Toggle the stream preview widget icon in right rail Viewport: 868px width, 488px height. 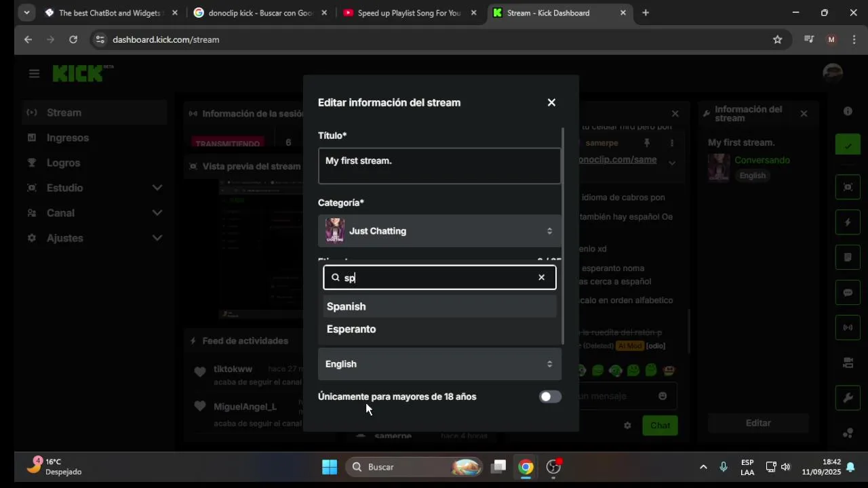click(848, 187)
